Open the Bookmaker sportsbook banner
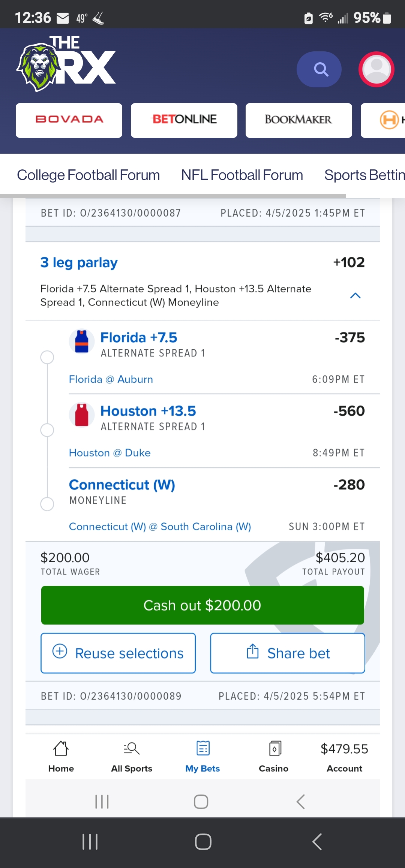 pyautogui.click(x=298, y=120)
